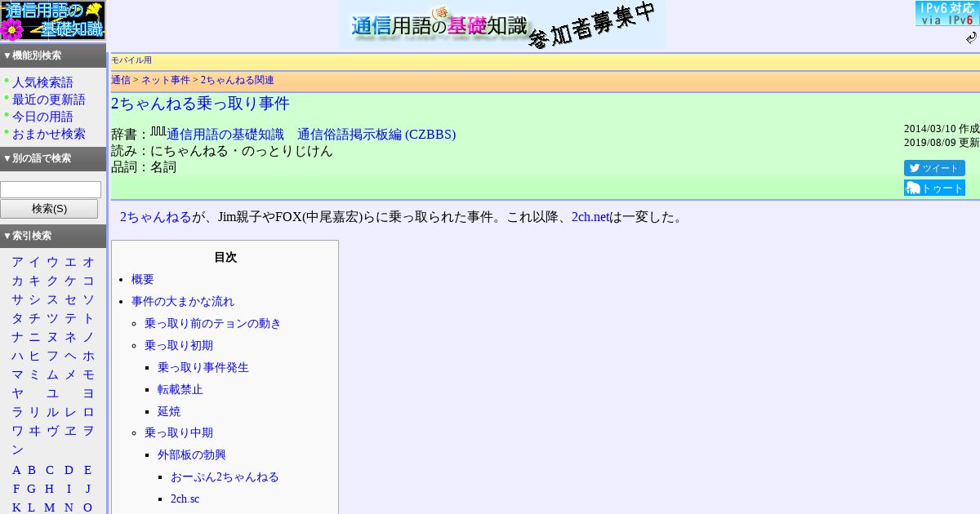Collapse the 別の語で検索 section header
Screen dimensions: 980x514
(x=53, y=158)
